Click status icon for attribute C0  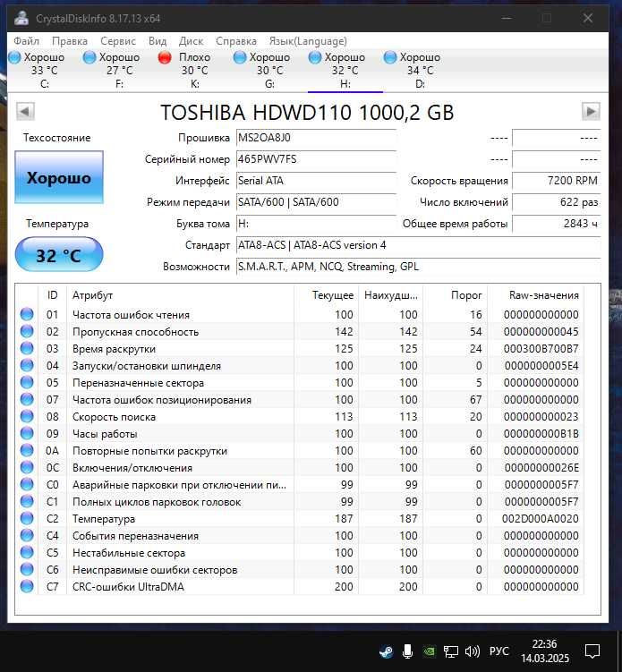point(27,484)
